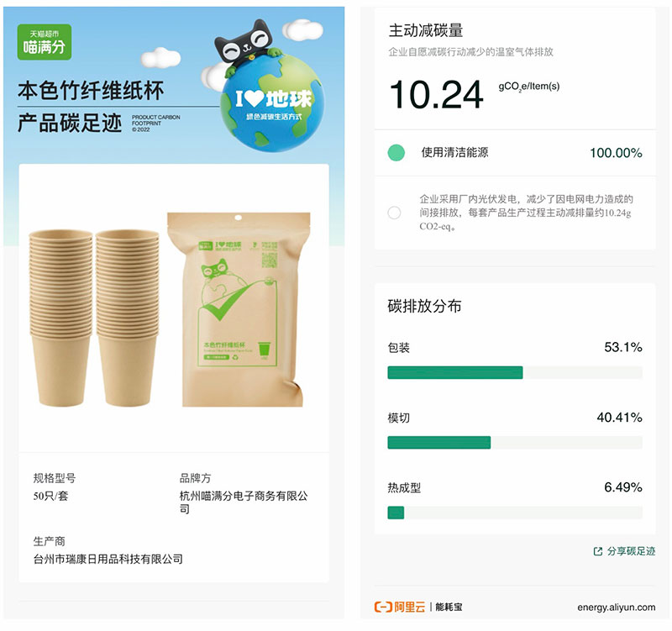Click the stacked paper cups product image

click(x=94, y=318)
